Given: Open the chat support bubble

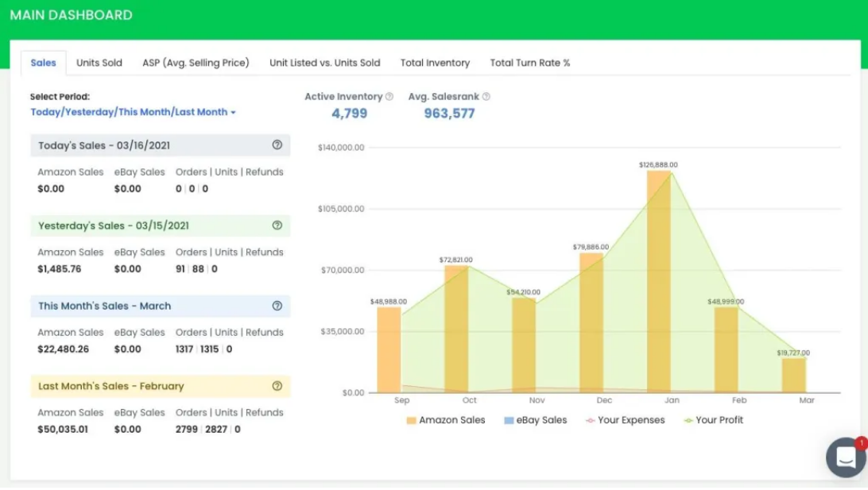Looking at the screenshot, I should (845, 457).
